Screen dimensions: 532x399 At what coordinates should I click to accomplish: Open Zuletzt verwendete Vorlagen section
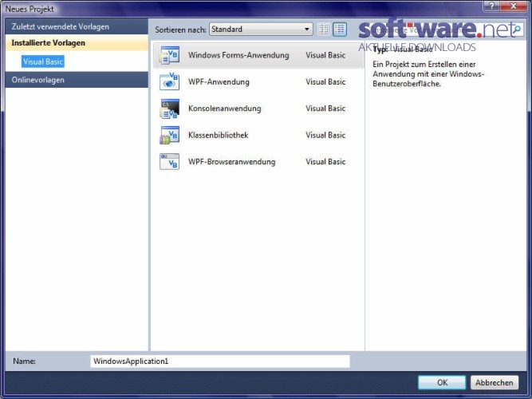77,26
